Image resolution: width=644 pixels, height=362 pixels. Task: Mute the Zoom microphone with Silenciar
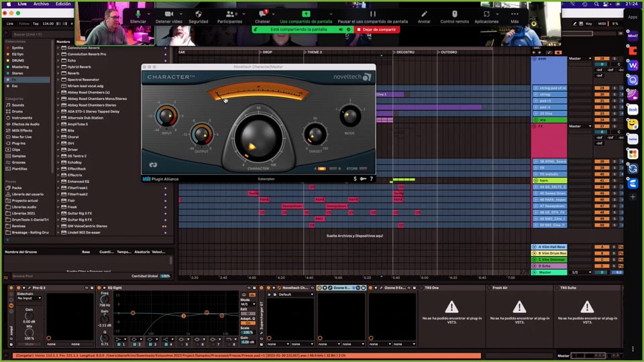click(138, 17)
